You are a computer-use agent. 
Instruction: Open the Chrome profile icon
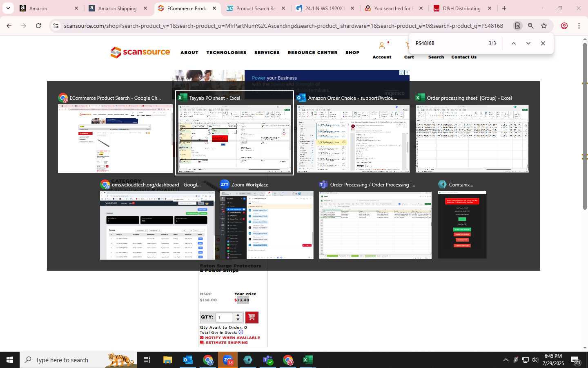[564, 26]
